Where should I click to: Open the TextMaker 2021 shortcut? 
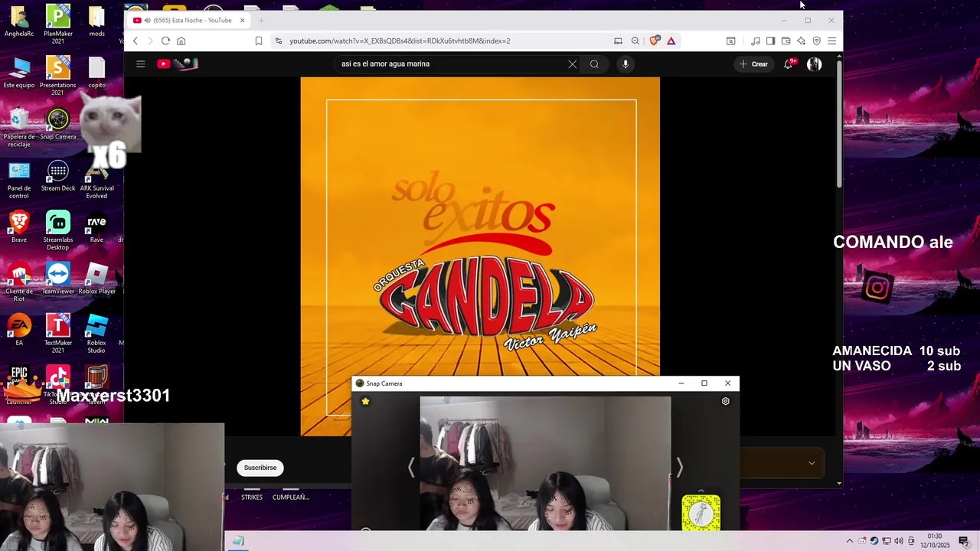tap(58, 334)
